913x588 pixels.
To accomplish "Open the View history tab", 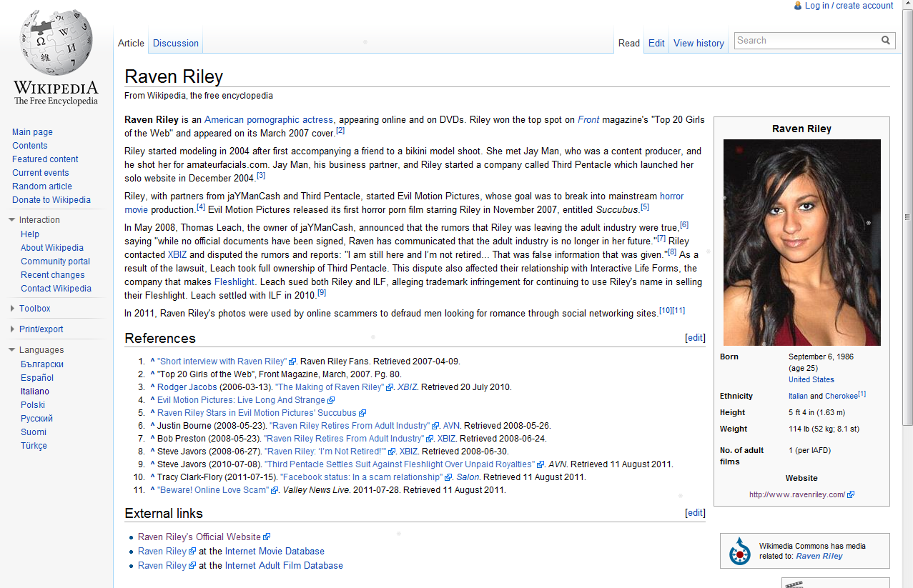I will tap(699, 43).
